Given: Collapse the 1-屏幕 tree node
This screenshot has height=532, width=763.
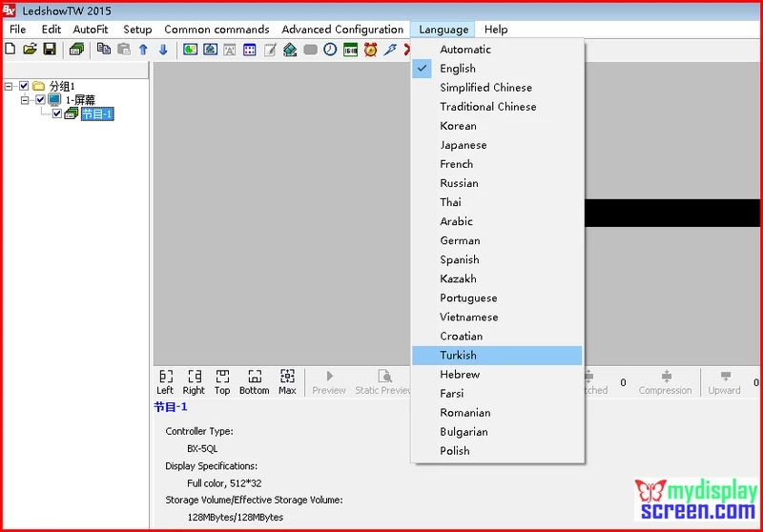Looking at the screenshot, I should [x=25, y=100].
